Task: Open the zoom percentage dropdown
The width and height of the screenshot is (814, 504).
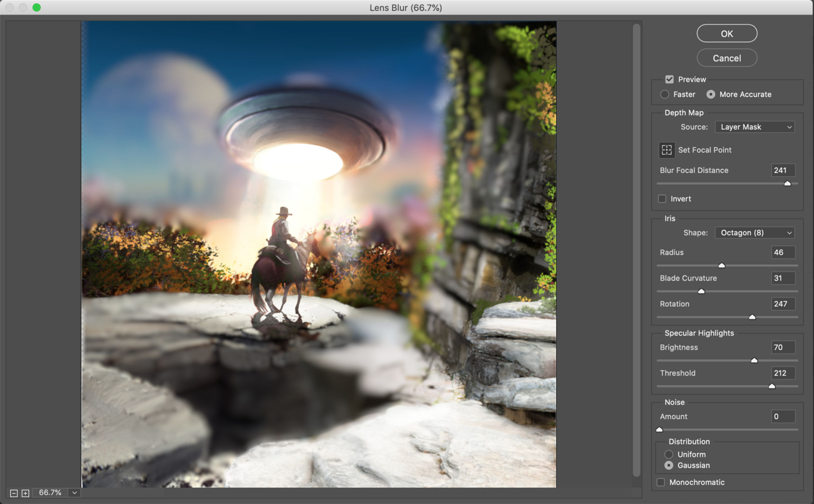Action: click(75, 493)
